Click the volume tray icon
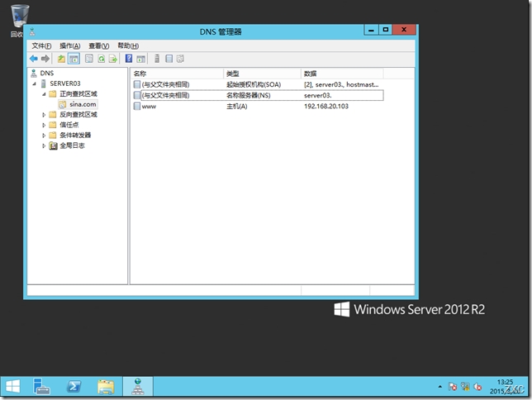Screen dimensions: 532x400 477,387
